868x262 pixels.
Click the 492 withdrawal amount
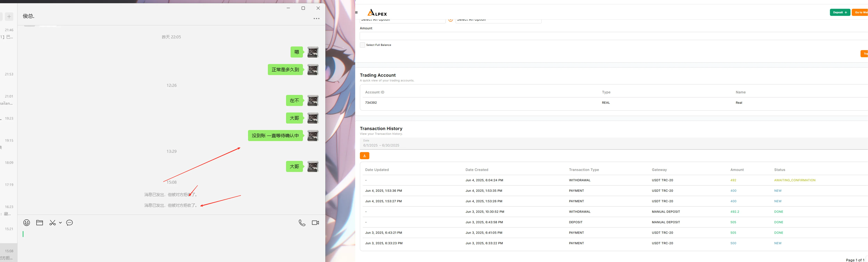point(733,180)
